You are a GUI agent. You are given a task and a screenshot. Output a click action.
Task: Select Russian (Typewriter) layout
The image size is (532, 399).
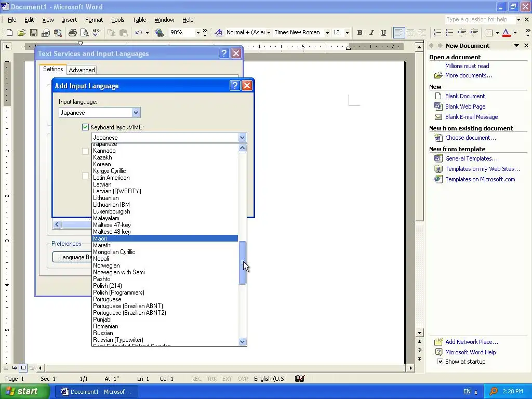click(x=165, y=340)
